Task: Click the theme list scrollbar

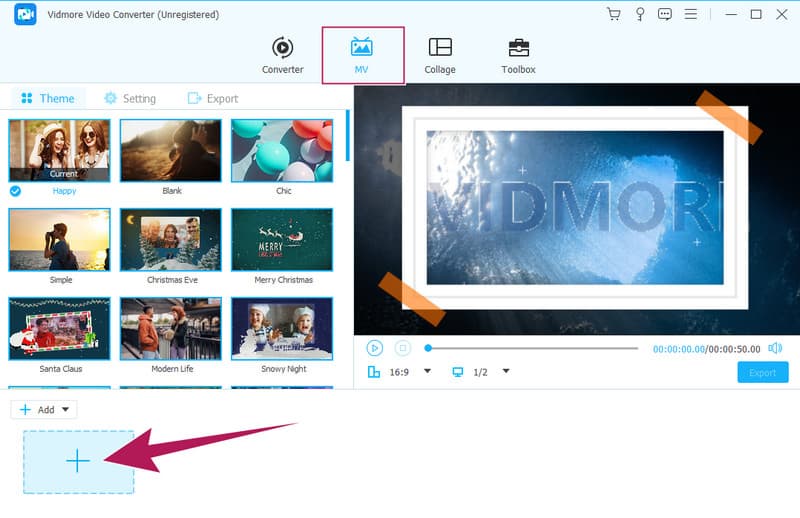Action: click(x=348, y=136)
